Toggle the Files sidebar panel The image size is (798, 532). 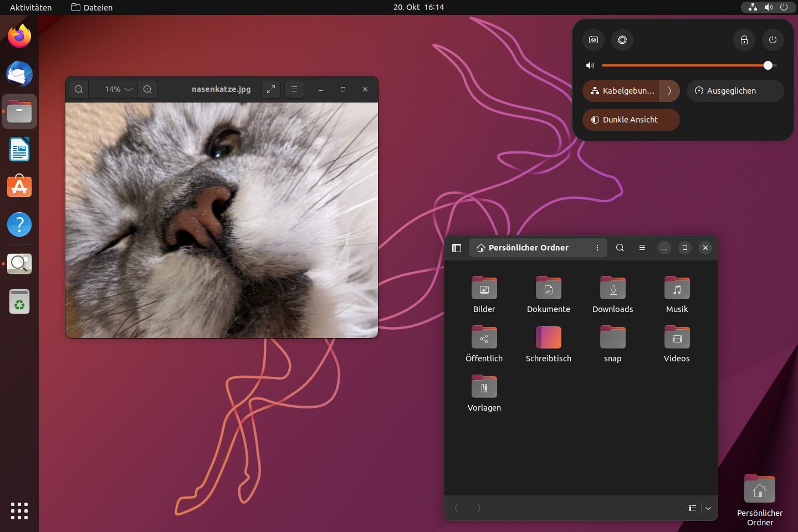coord(457,248)
